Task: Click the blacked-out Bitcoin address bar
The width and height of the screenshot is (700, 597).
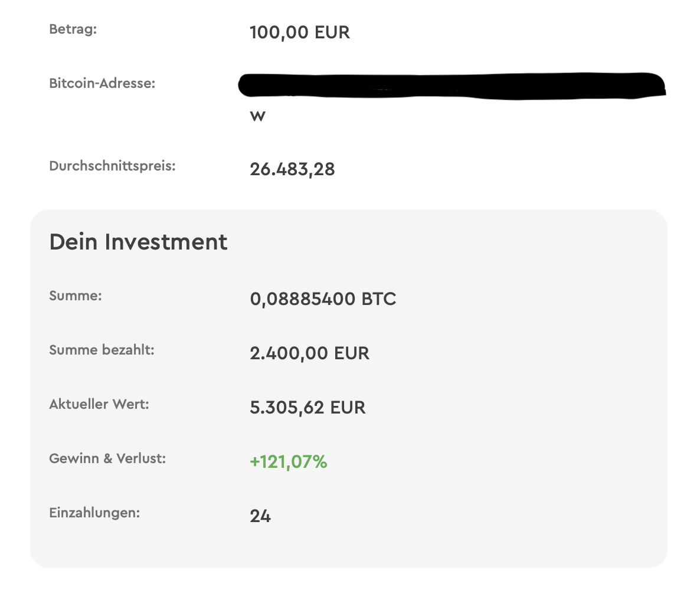Action: [x=452, y=86]
